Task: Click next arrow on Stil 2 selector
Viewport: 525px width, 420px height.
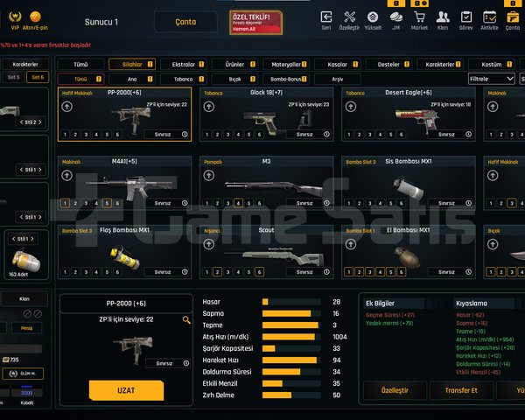Action: 40,122
